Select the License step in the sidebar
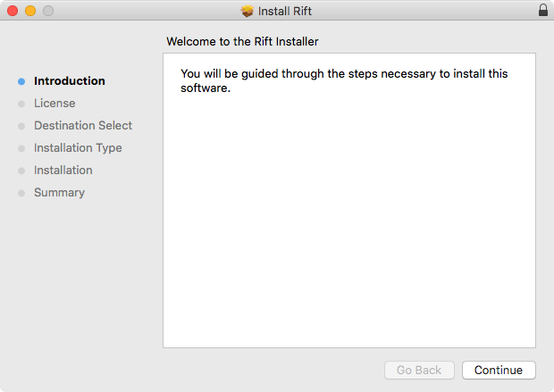The image size is (554, 392). 55,104
